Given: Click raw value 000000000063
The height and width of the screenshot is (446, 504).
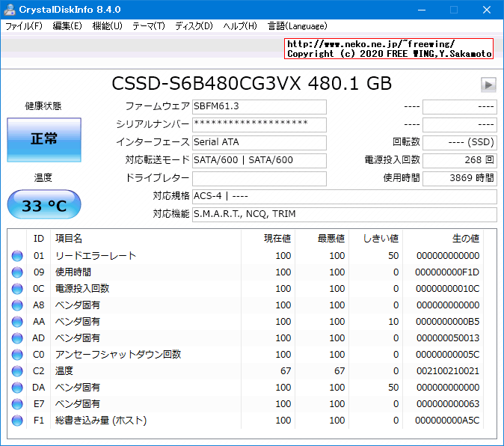Looking at the screenshot, I should pyautogui.click(x=448, y=404).
